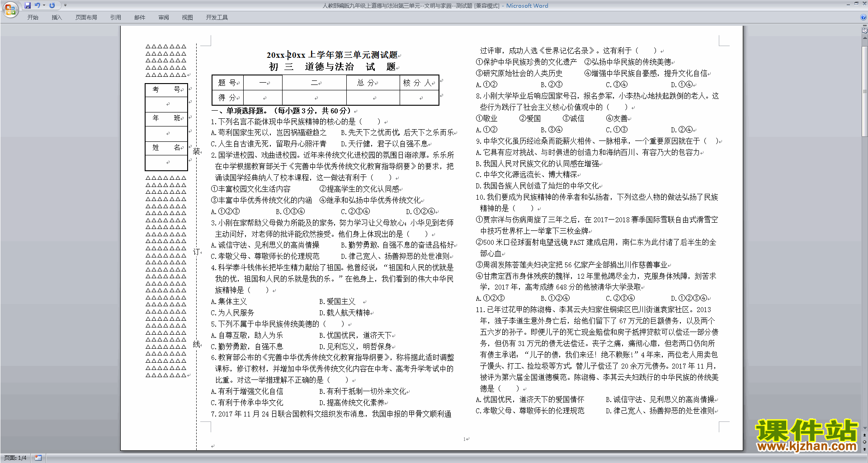868x463 pixels.
Task: Switch to the 引用 tab
Action: point(115,17)
